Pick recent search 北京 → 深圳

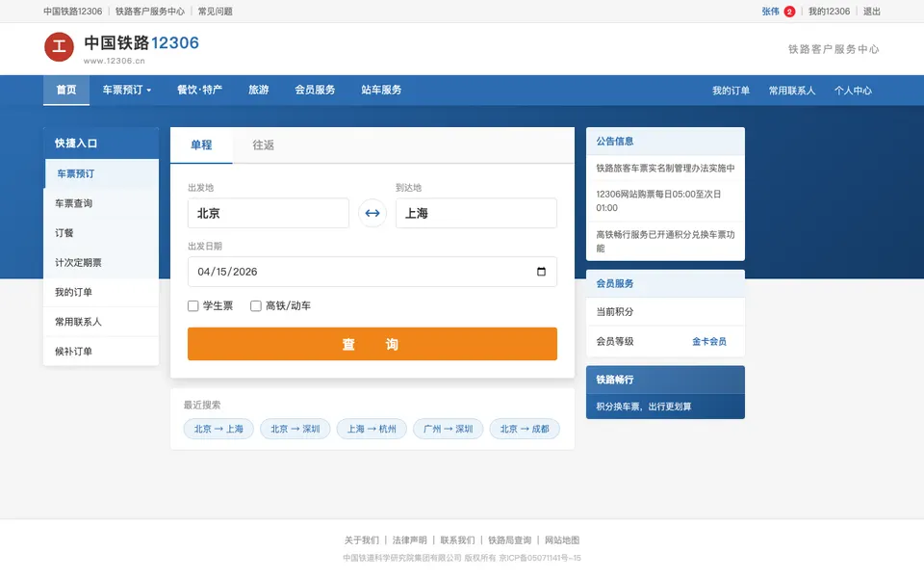295,429
